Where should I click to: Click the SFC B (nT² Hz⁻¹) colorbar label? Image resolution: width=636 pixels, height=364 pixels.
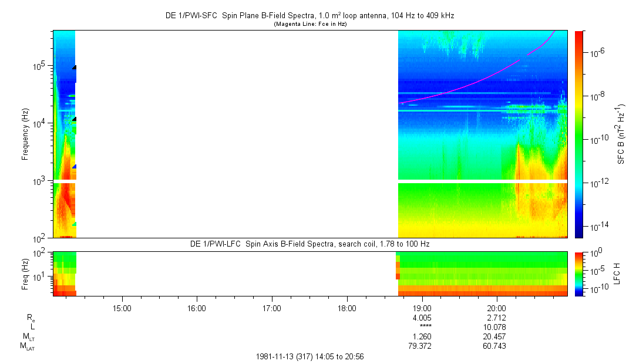tap(622, 134)
